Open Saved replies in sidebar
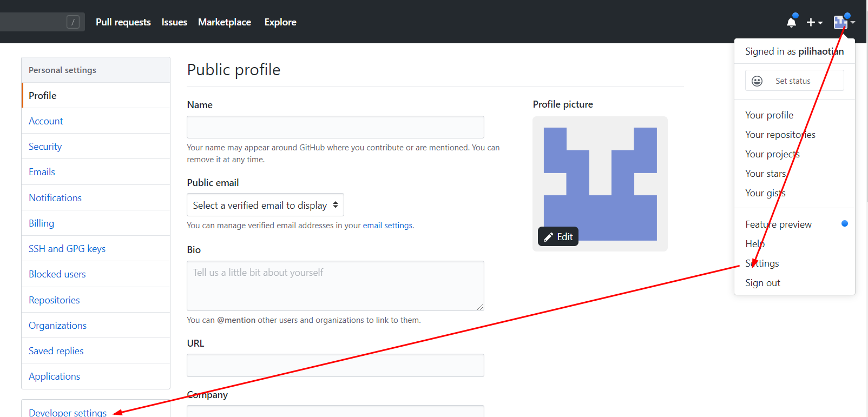This screenshot has height=417, width=868. point(96,350)
